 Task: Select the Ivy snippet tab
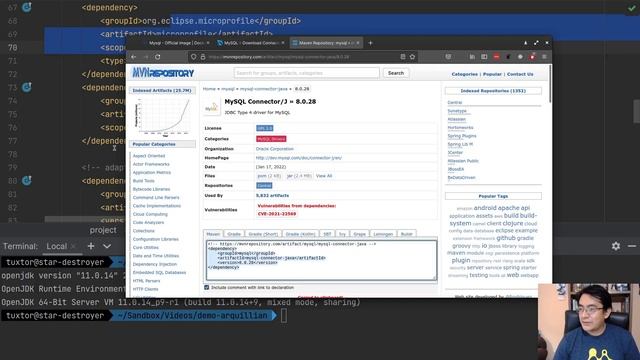click(x=342, y=234)
